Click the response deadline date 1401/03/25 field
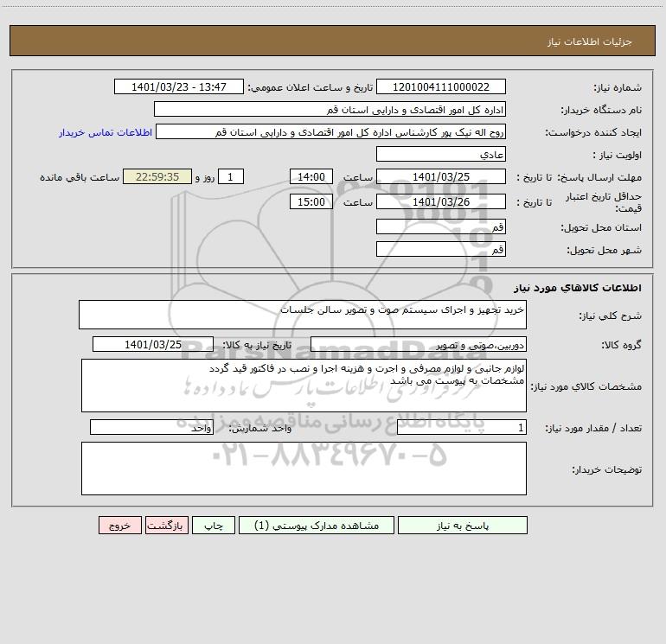The height and width of the screenshot is (644, 666). click(x=441, y=176)
